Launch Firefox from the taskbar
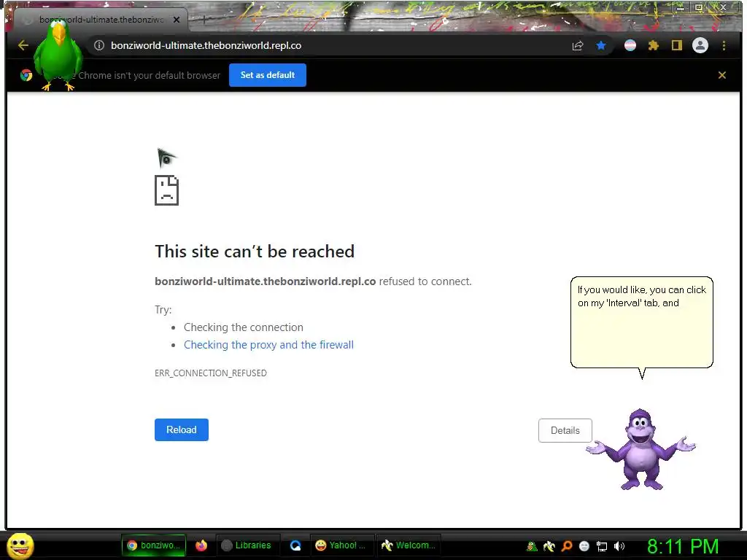 pos(201,545)
